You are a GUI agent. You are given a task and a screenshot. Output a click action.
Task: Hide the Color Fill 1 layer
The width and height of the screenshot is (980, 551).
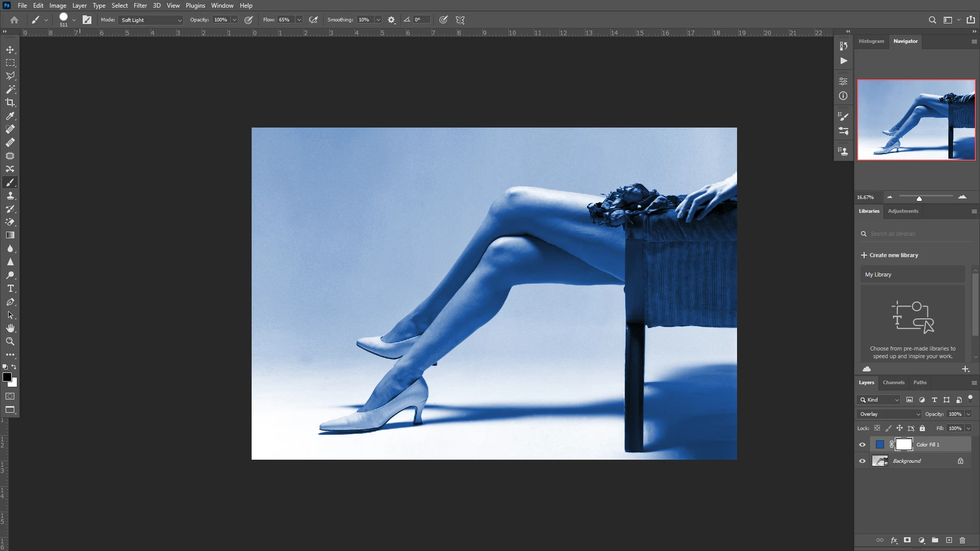[x=863, y=445]
